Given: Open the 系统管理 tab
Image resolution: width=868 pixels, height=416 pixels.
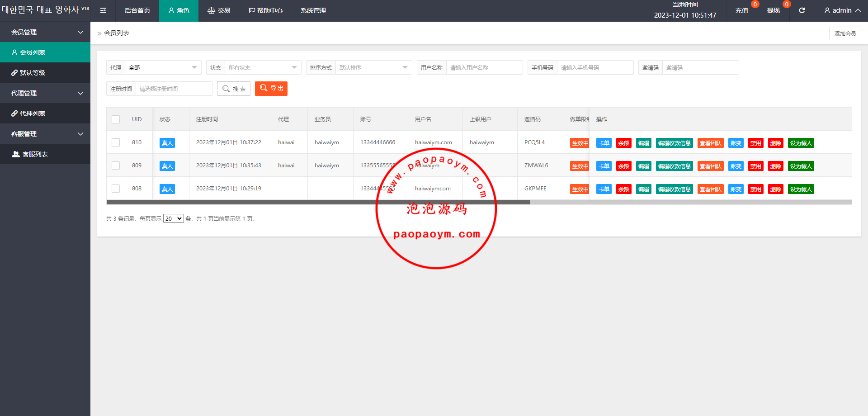Looking at the screenshot, I should pyautogui.click(x=313, y=10).
